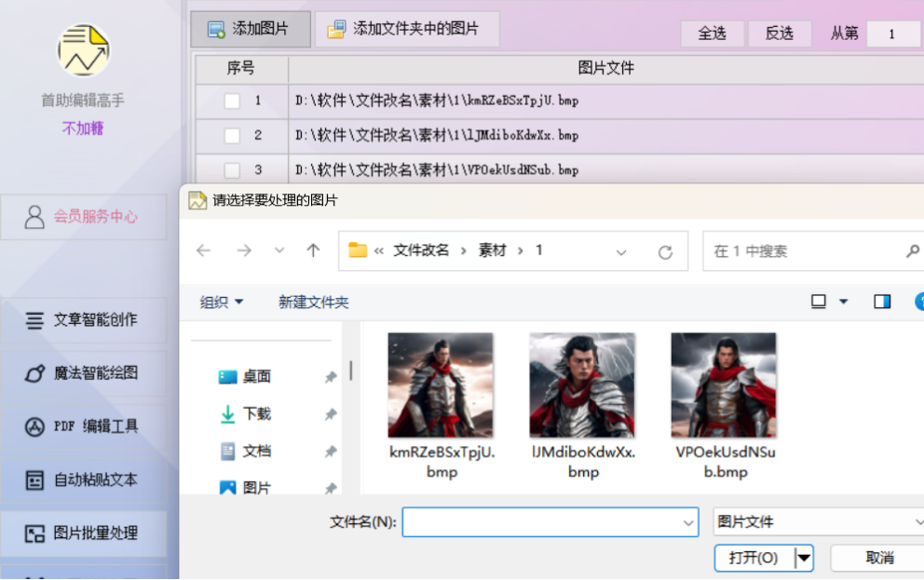Click the PDF 编辑工具 circular icon
Viewport: 924px width, 580px height.
click(x=34, y=427)
